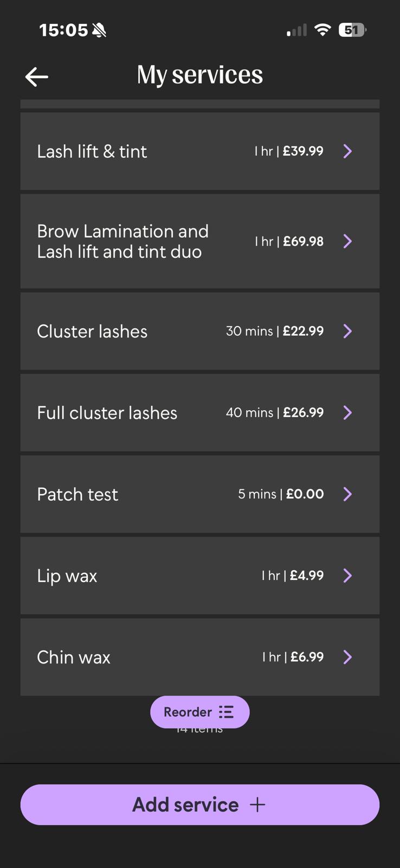The image size is (400, 868).
Task: Tap the list icon on Reorder button
Action: (226, 712)
